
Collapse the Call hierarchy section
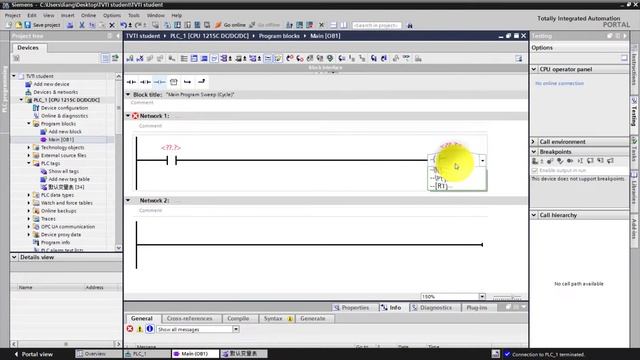(x=534, y=215)
